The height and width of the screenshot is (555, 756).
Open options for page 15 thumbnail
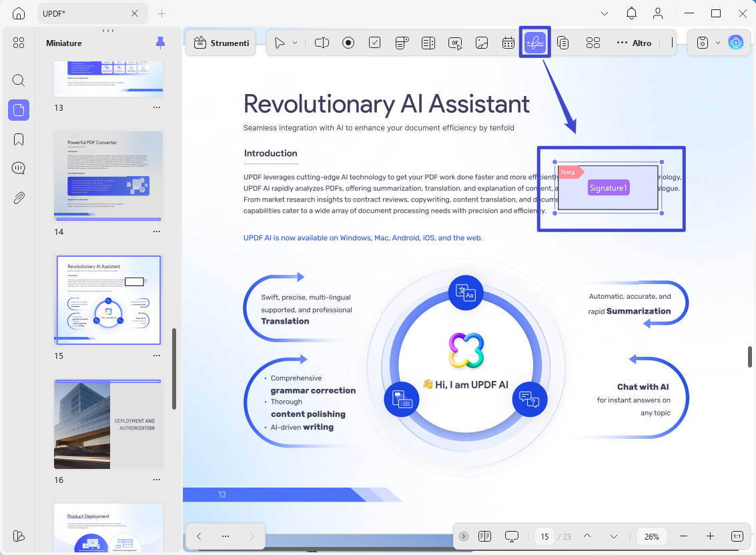(157, 356)
